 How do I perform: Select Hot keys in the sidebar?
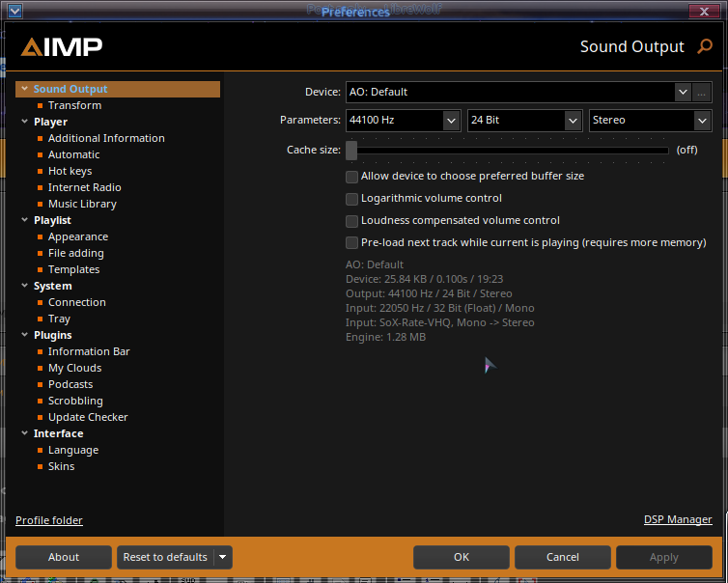tap(70, 171)
